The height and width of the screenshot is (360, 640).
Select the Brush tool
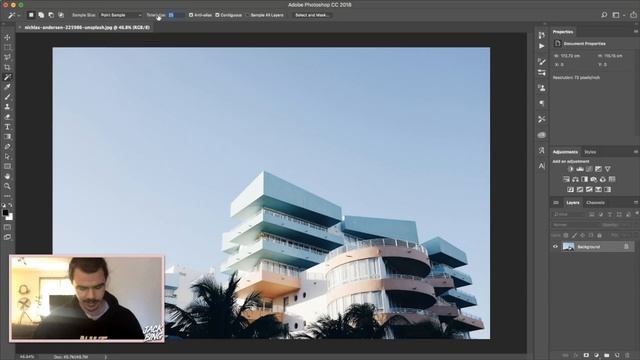pos(7,97)
